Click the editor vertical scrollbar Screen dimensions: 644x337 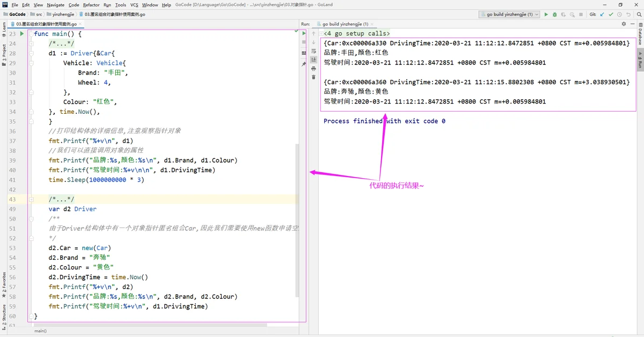297,220
